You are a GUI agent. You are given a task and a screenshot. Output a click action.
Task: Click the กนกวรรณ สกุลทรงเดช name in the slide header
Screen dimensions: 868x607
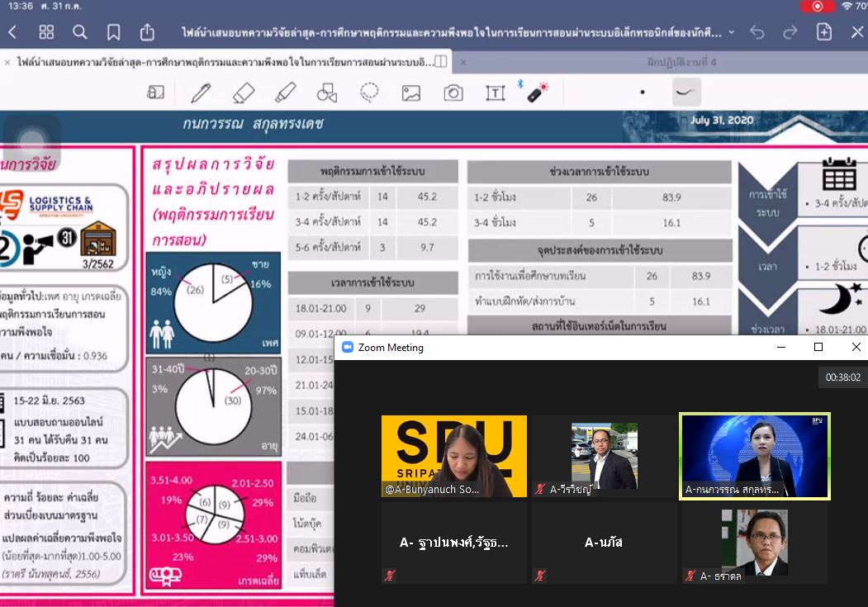253,123
